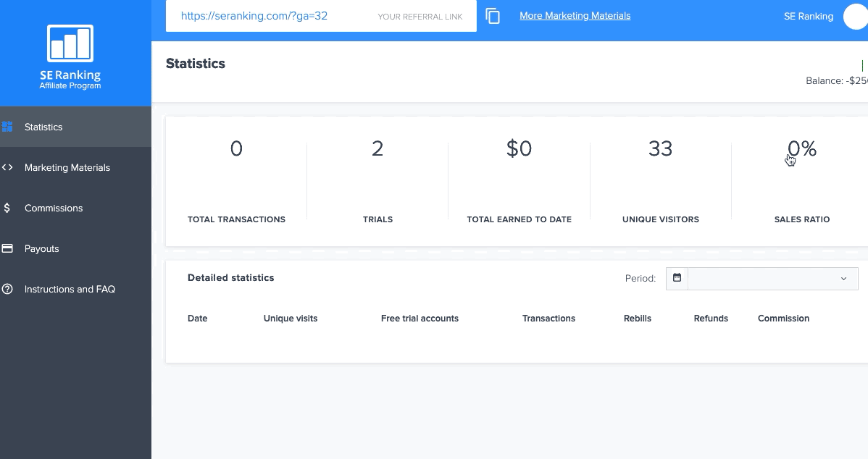
Task: Click the TOTAL TRANSACTIONS label
Action: click(236, 219)
